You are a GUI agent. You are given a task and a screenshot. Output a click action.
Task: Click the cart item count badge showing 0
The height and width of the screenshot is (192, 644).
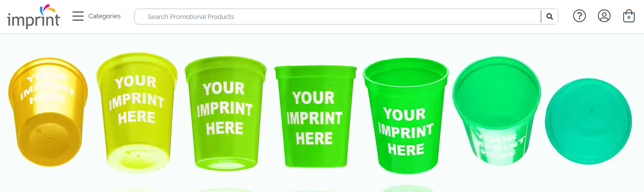click(x=629, y=17)
